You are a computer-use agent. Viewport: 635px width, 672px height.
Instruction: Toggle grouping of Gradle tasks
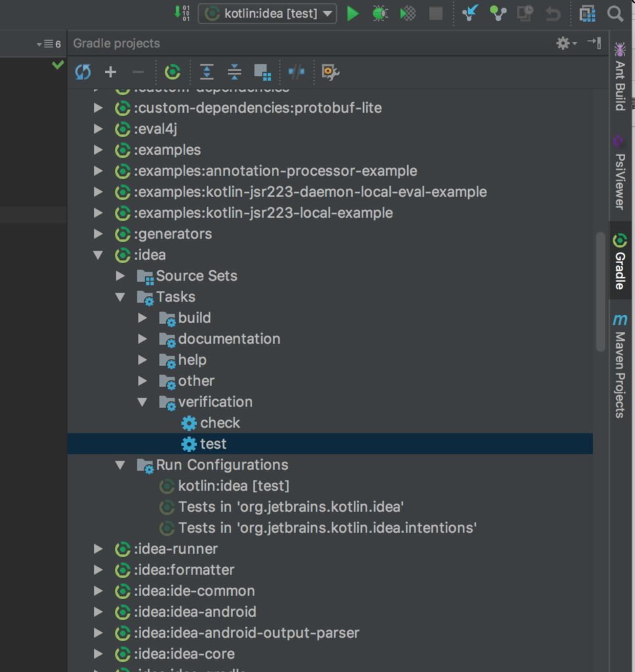click(263, 72)
